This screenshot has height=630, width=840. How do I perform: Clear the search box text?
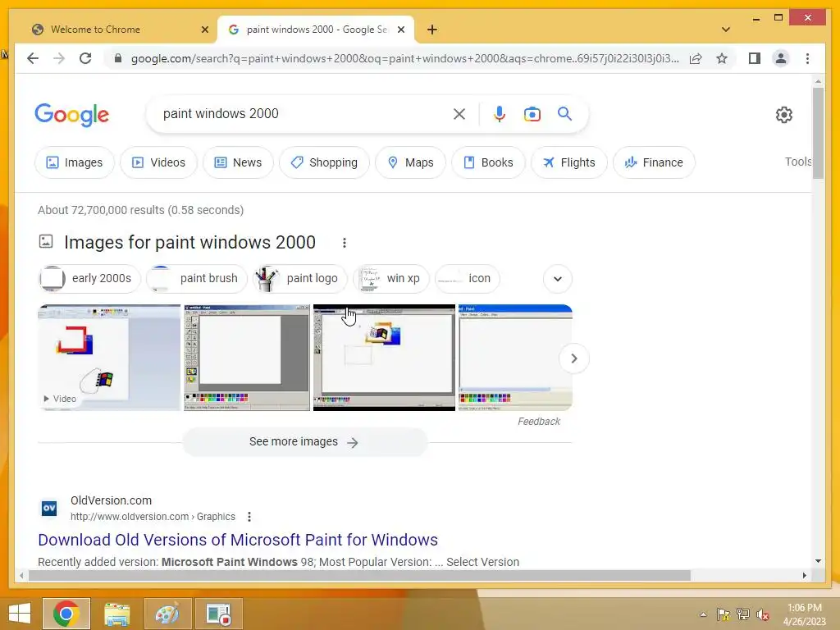pyautogui.click(x=459, y=114)
